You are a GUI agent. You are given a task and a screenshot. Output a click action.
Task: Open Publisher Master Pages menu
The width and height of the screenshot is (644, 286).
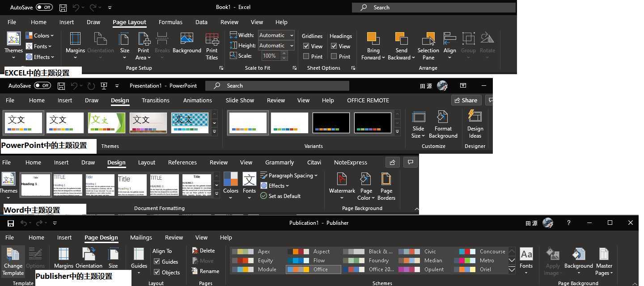coord(604,261)
